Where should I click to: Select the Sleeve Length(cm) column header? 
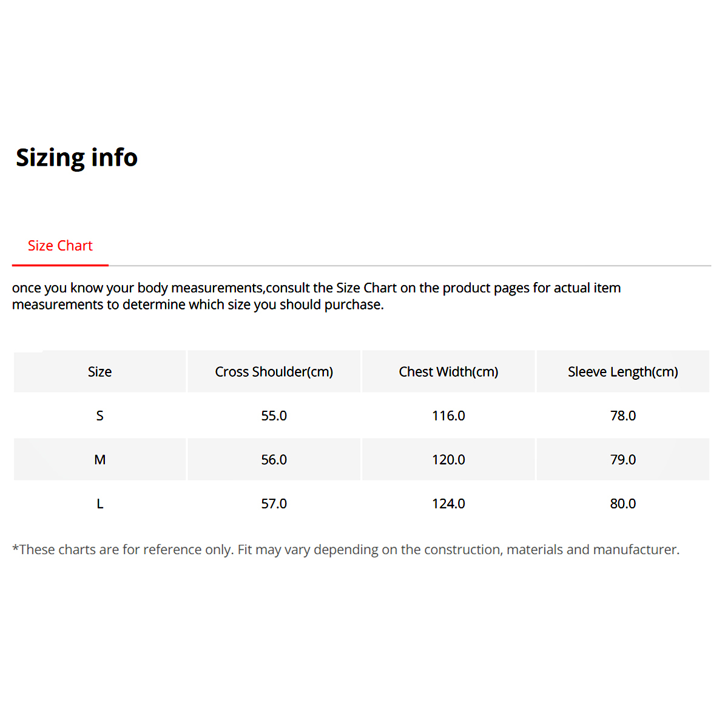click(x=623, y=372)
